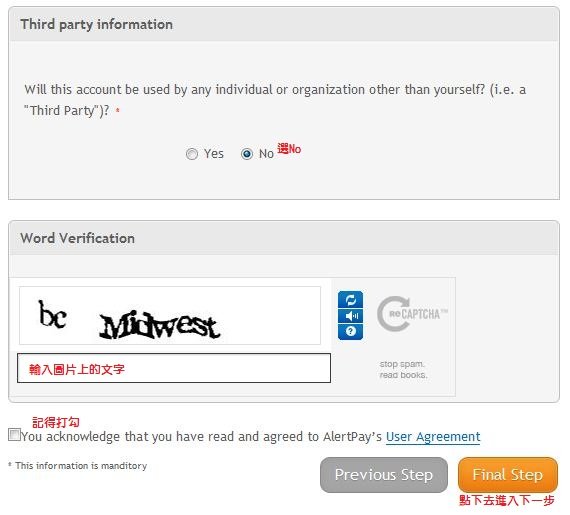Go back with the Previous Step button
The image size is (570, 515).
(x=384, y=475)
